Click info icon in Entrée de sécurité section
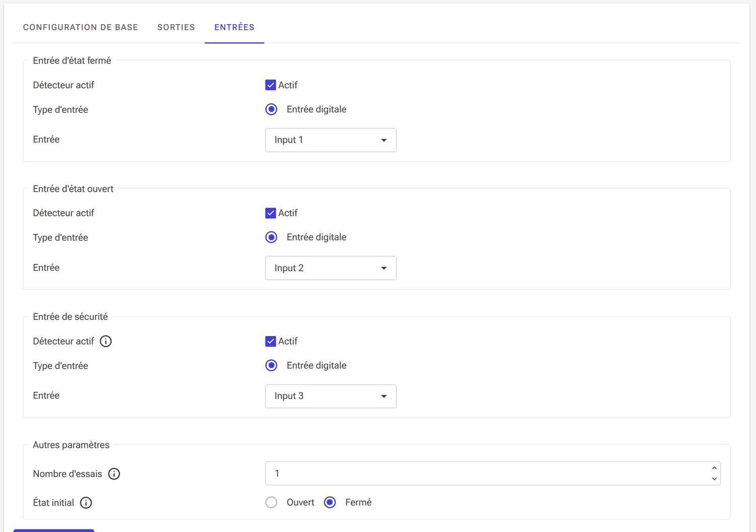756x532 pixels. click(106, 342)
